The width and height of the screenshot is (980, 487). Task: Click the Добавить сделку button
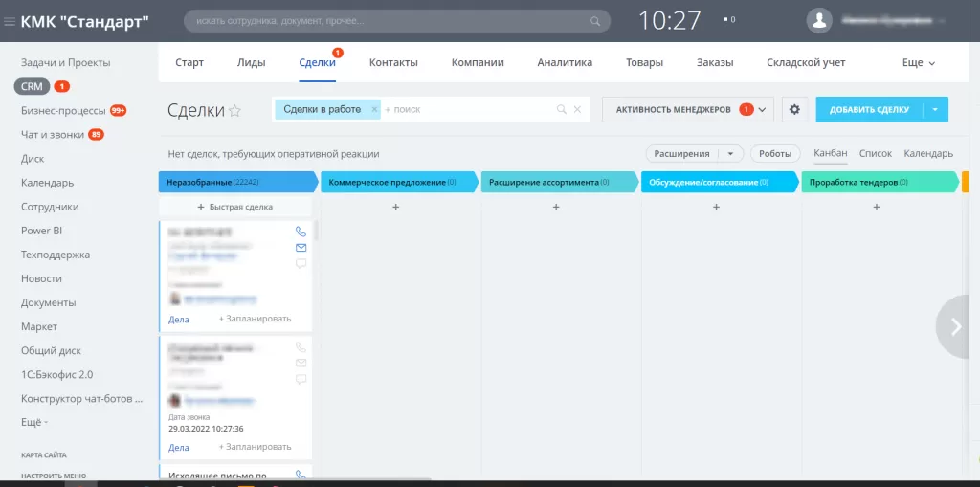pyautogui.click(x=869, y=109)
